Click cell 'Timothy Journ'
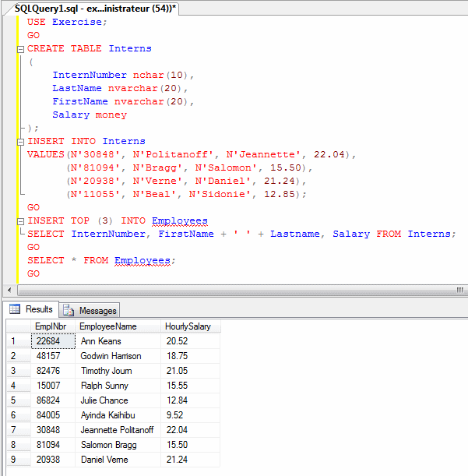The width and height of the screenshot is (468, 476). (x=118, y=371)
